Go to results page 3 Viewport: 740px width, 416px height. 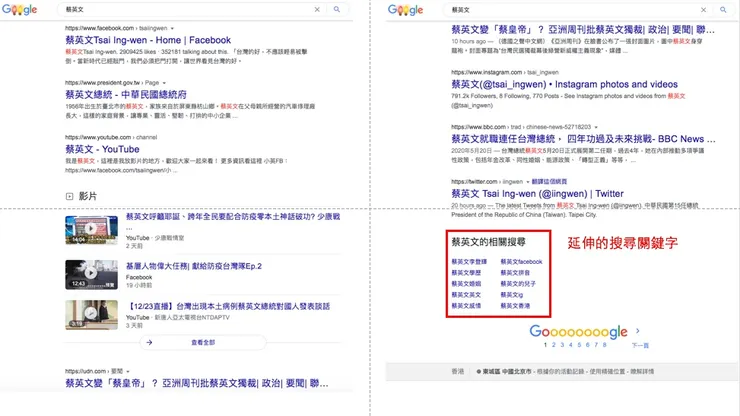tap(562, 345)
